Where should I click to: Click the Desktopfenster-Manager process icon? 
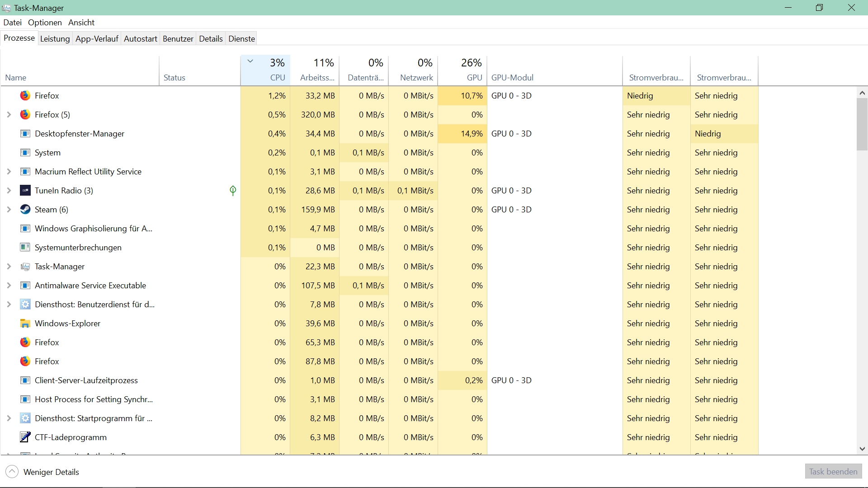pyautogui.click(x=25, y=133)
